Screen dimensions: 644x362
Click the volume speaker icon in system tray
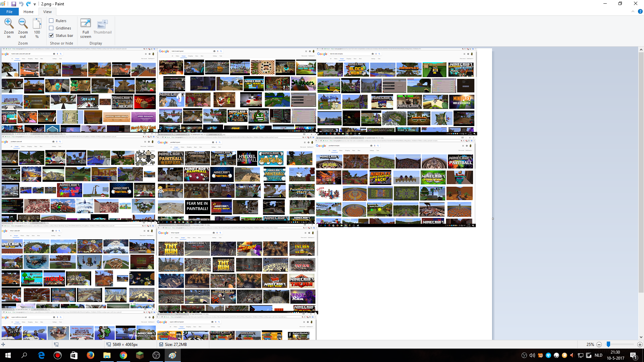[x=532, y=355]
